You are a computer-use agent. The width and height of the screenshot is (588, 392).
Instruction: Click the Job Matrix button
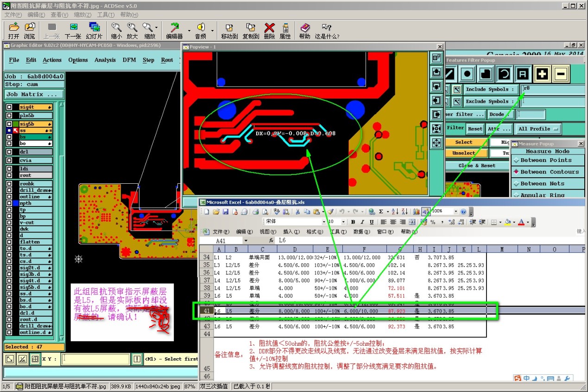[x=34, y=94]
